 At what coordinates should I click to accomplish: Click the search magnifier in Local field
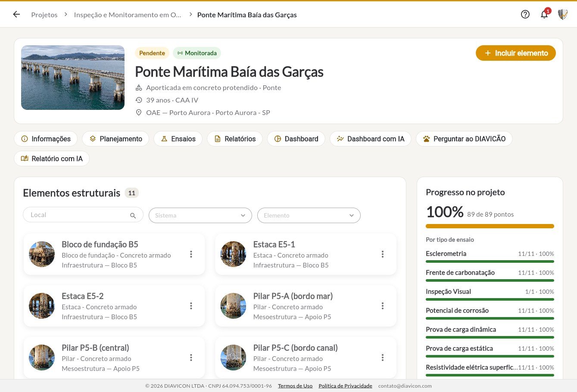[x=133, y=215]
